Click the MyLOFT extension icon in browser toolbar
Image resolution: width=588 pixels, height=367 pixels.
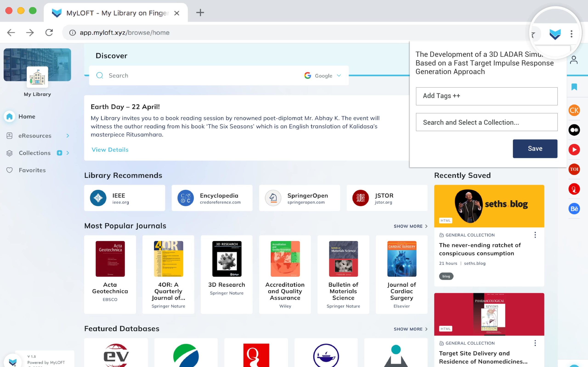click(x=555, y=34)
